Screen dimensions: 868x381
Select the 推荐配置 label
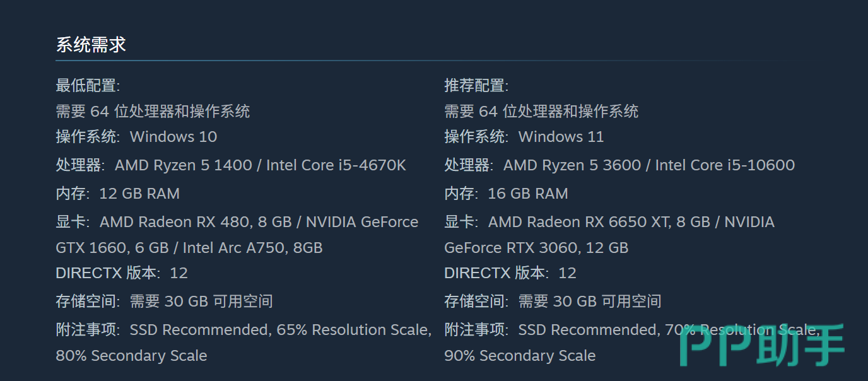tap(476, 85)
